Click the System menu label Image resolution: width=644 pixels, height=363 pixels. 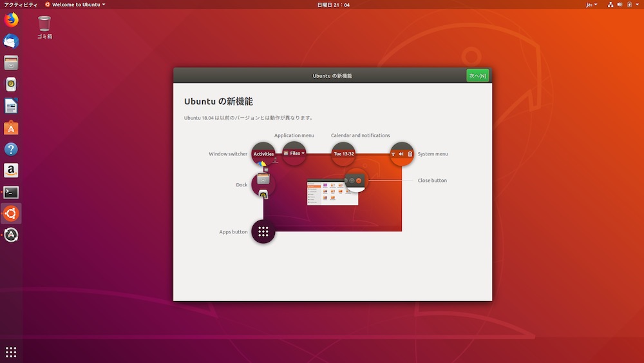coord(433,153)
